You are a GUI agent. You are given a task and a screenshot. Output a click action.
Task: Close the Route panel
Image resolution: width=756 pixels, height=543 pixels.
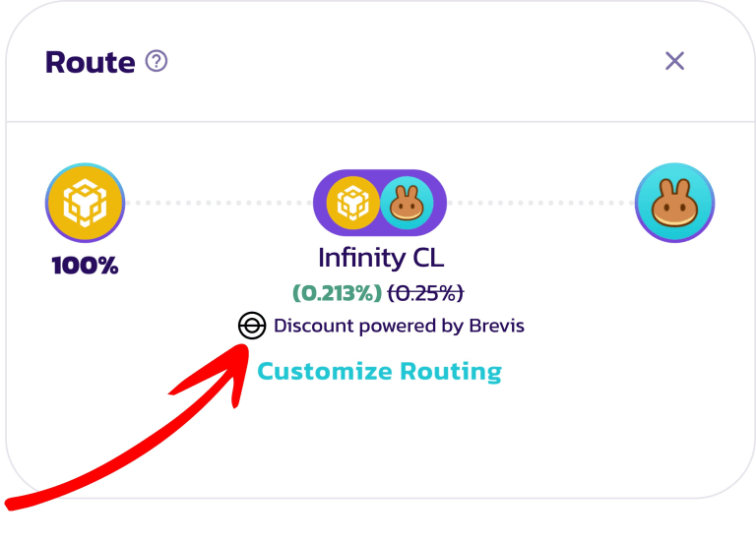(674, 61)
